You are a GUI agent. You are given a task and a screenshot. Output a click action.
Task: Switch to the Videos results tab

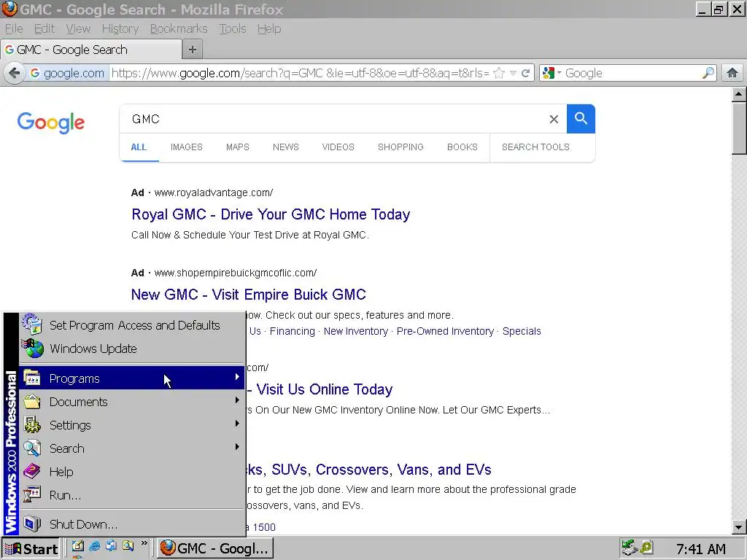pos(338,147)
